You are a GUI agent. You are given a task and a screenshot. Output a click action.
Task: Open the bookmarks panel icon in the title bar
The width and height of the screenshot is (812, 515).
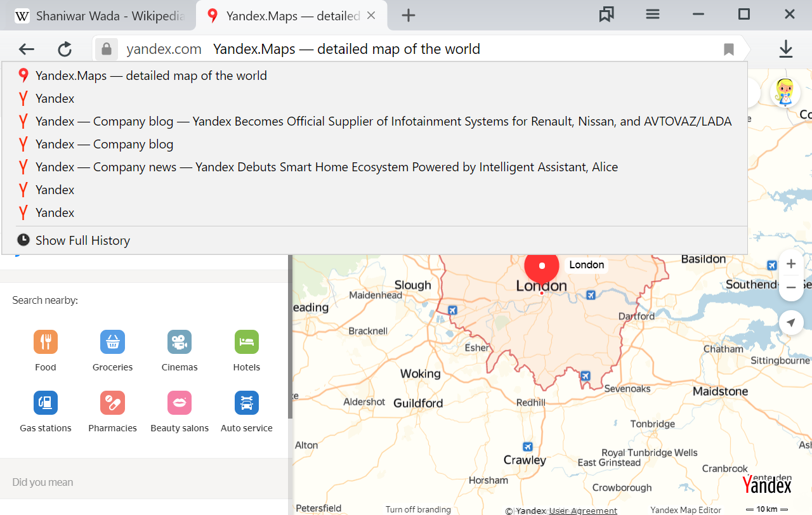coord(606,14)
